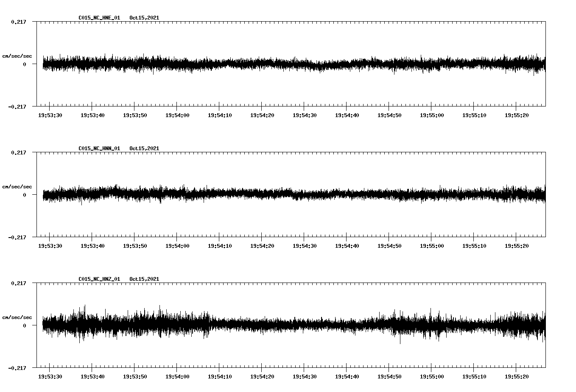Select the 19:54:10 time label on HNZ plot
The image size is (576, 392).
[220, 376]
